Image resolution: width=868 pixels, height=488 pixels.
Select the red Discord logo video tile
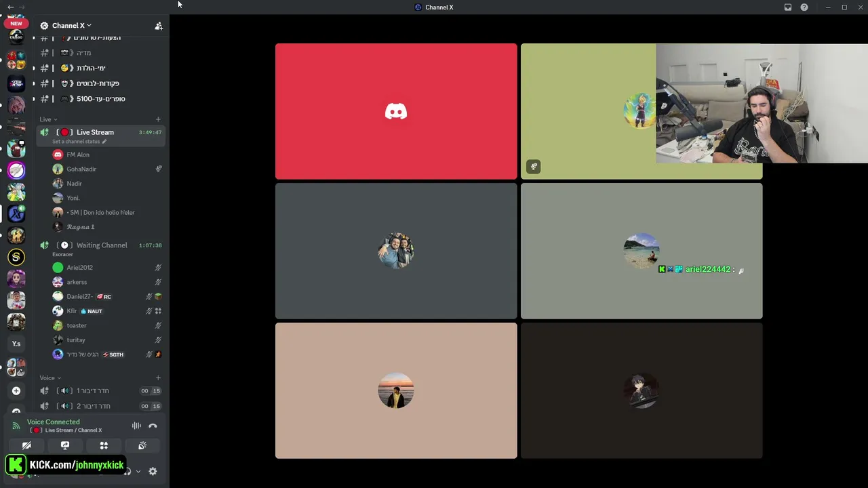396,112
